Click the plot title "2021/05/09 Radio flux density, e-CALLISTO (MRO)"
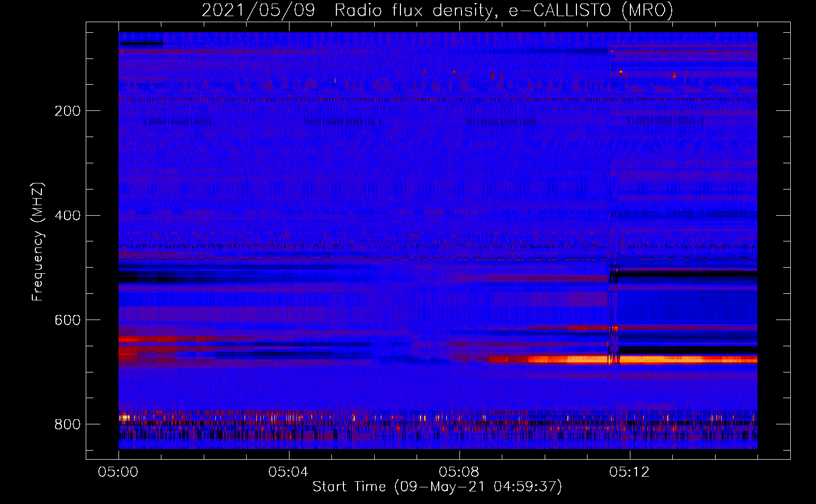 pyautogui.click(x=437, y=10)
